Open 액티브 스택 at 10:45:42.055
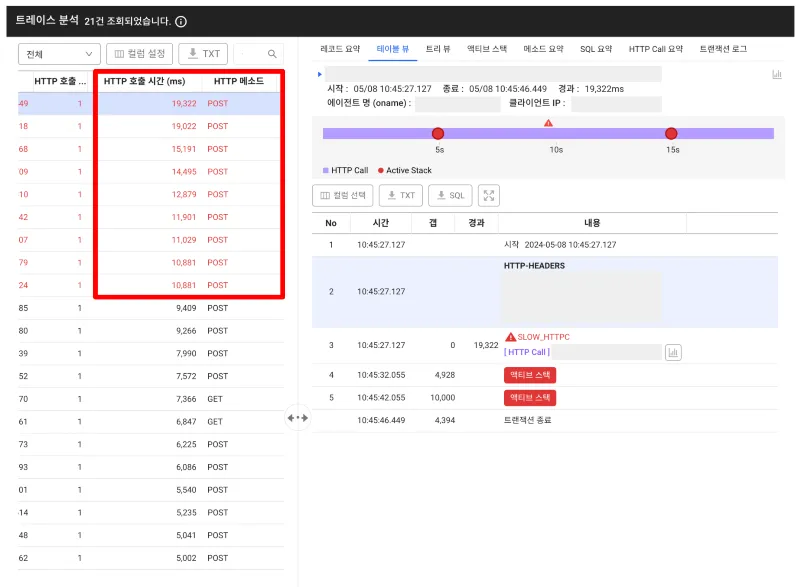Screen dimensions: 800x587 click(530, 398)
